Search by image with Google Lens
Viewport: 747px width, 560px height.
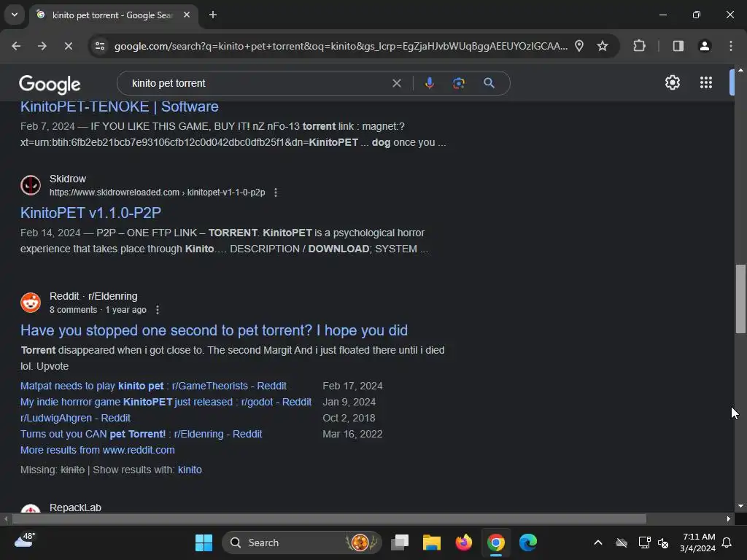pyautogui.click(x=459, y=83)
